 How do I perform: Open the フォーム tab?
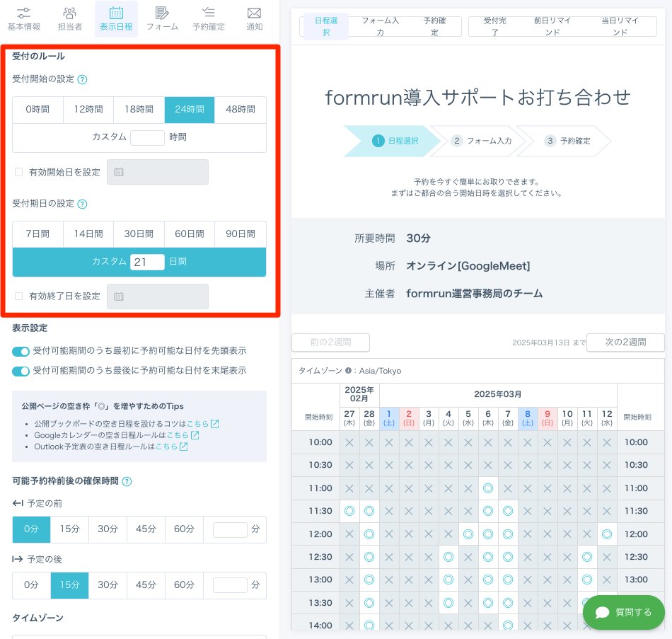pyautogui.click(x=162, y=19)
